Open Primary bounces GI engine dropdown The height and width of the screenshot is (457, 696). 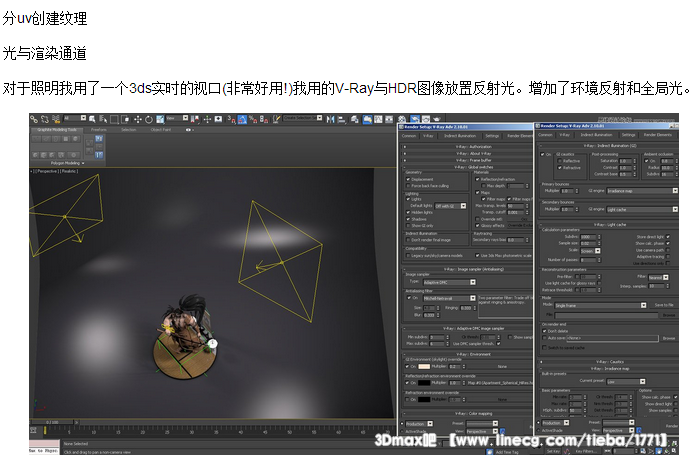click(x=642, y=191)
